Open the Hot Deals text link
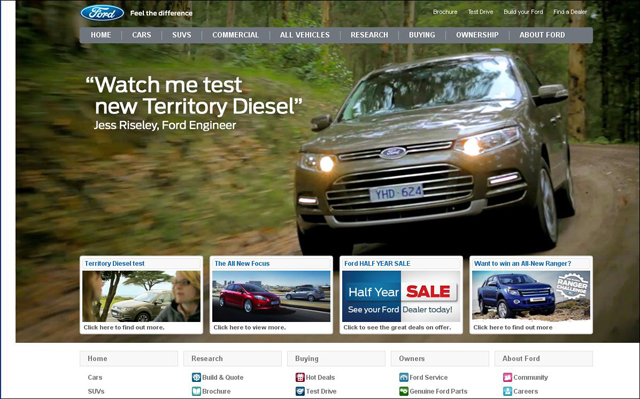This screenshot has width=640, height=399. [x=320, y=377]
